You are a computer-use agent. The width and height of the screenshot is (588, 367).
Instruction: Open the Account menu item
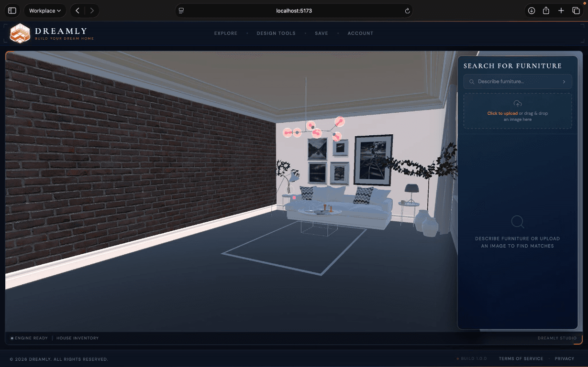pyautogui.click(x=360, y=33)
